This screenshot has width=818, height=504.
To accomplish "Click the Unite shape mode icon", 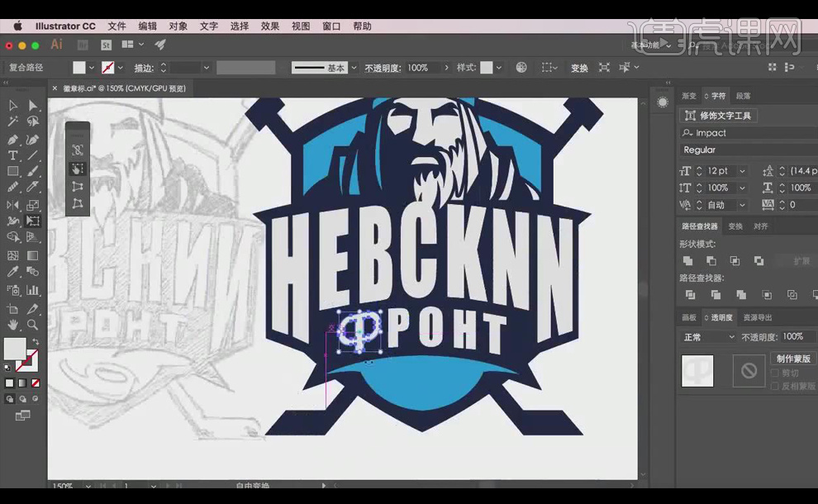I will pyautogui.click(x=687, y=260).
